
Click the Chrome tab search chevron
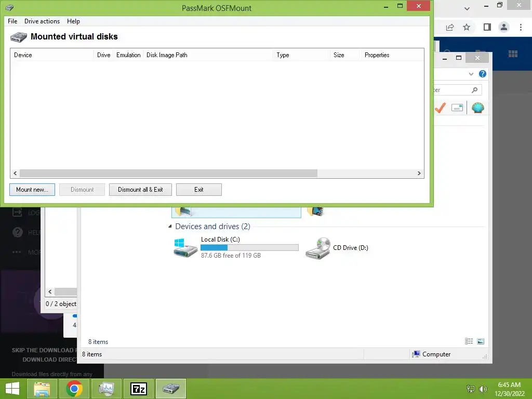pyautogui.click(x=467, y=8)
